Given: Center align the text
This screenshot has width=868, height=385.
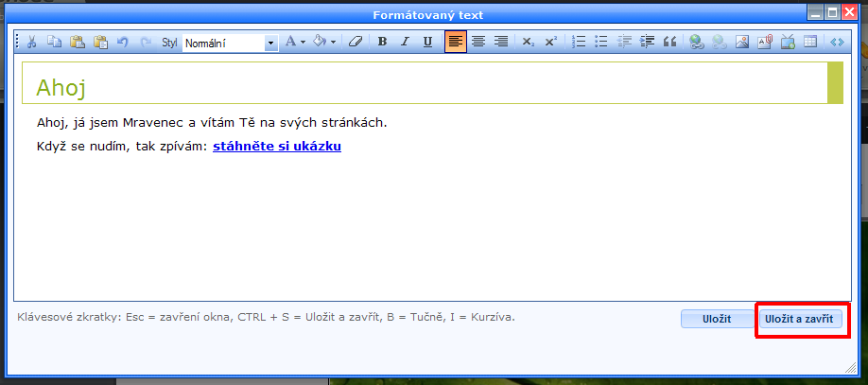Looking at the screenshot, I should coord(478,42).
